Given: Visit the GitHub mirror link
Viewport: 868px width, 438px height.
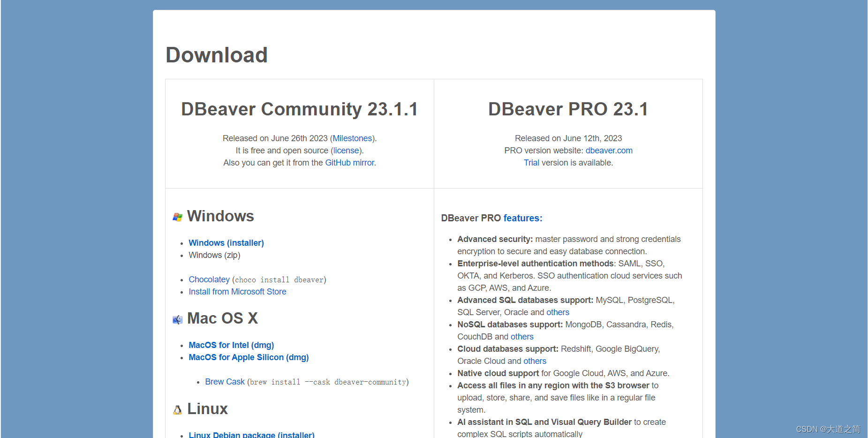Looking at the screenshot, I should point(349,163).
